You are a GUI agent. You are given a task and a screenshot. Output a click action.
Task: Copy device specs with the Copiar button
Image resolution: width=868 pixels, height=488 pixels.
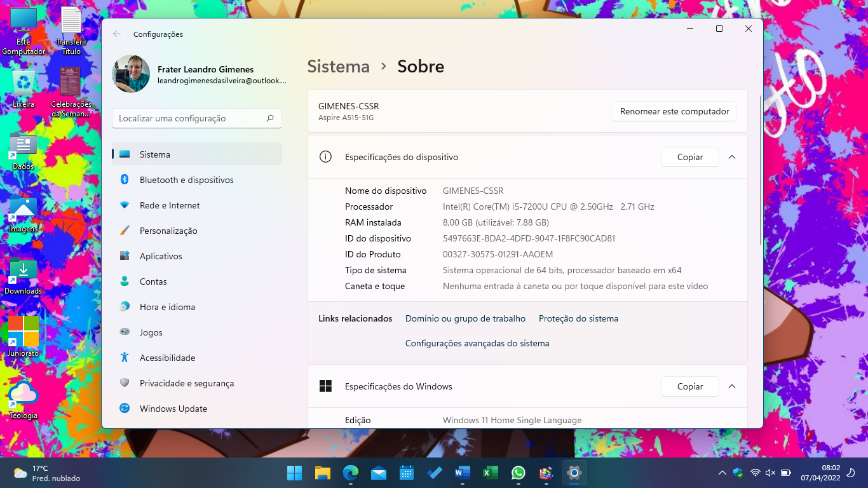(x=690, y=157)
